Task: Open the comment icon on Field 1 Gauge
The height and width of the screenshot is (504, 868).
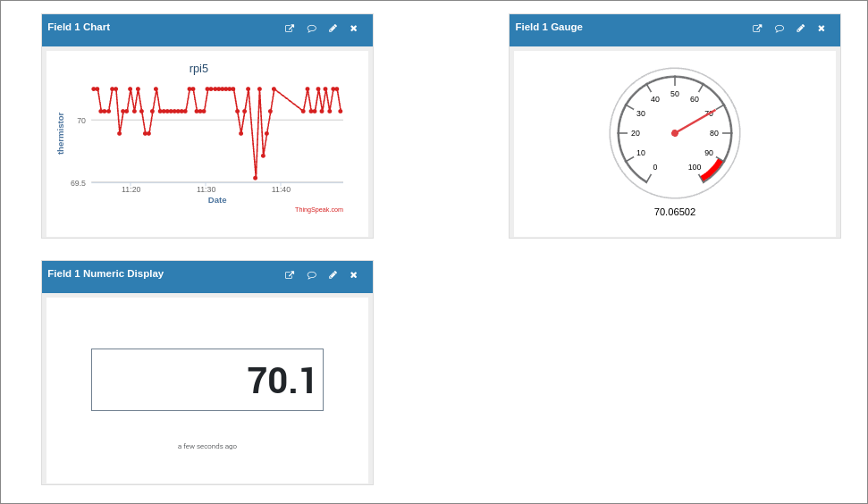Action: point(780,29)
